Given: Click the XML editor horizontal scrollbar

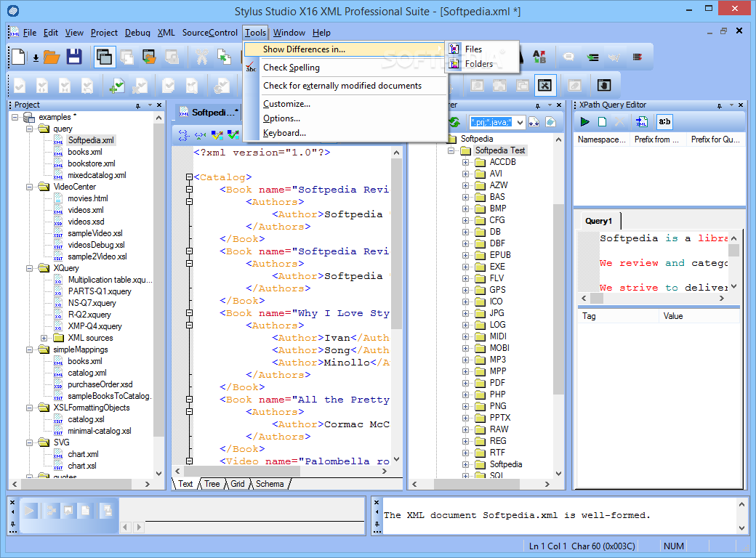Looking at the screenshot, I should pos(281,472).
